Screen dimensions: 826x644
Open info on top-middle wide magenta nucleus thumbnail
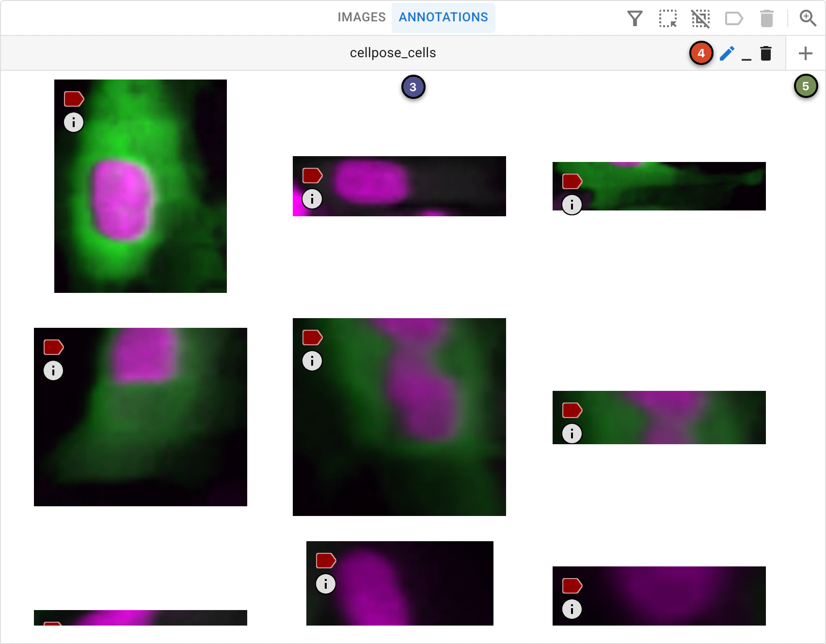pos(312,199)
